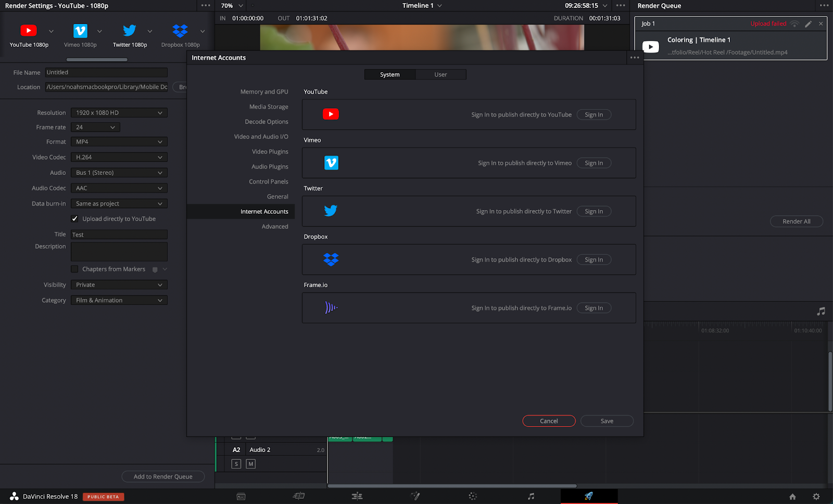The height and width of the screenshot is (504, 833).
Task: Sign In to Frame.io account
Action: coord(594,308)
